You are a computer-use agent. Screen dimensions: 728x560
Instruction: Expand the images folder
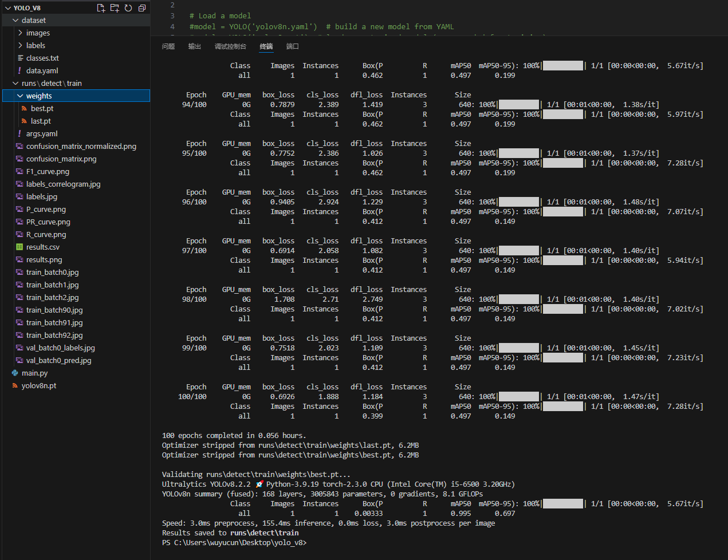[21, 33]
